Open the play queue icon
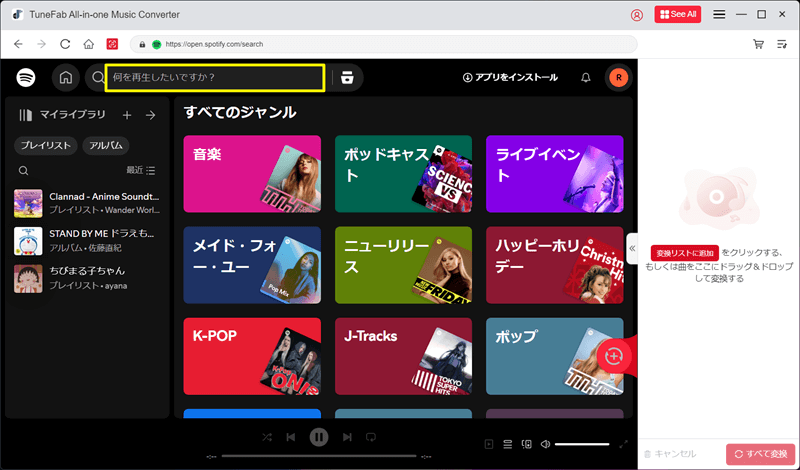The image size is (800, 470). 508,444
